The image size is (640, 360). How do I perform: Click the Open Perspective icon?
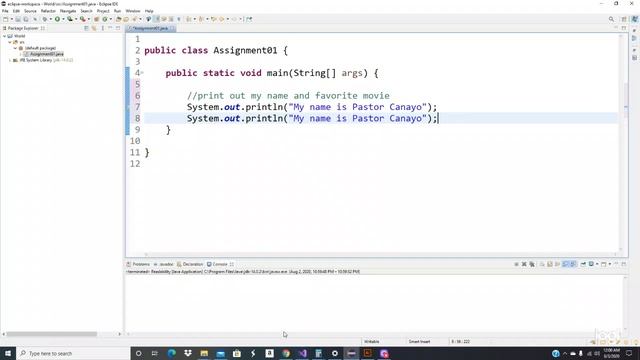624,19
